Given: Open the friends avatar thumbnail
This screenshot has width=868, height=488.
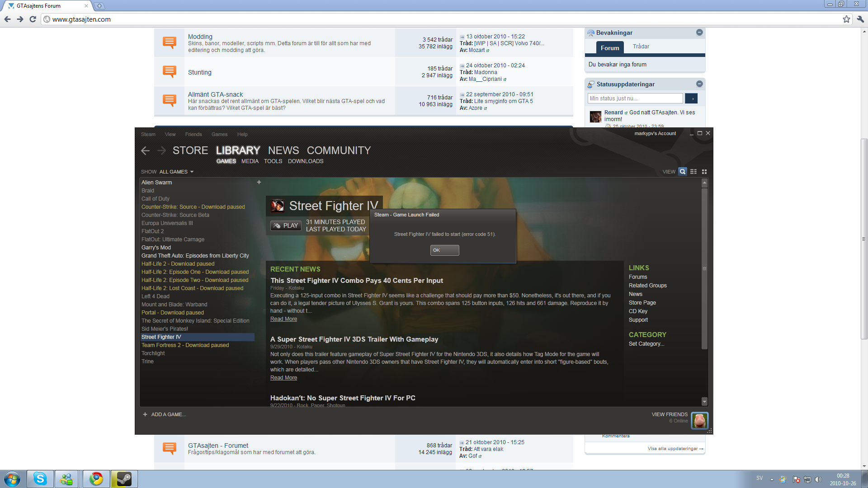Looking at the screenshot, I should [699, 421].
